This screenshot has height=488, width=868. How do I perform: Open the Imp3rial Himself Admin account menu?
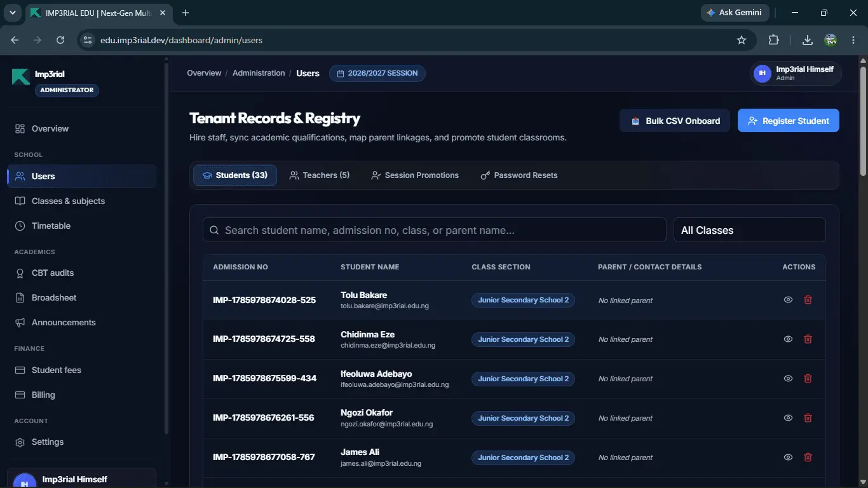point(796,74)
